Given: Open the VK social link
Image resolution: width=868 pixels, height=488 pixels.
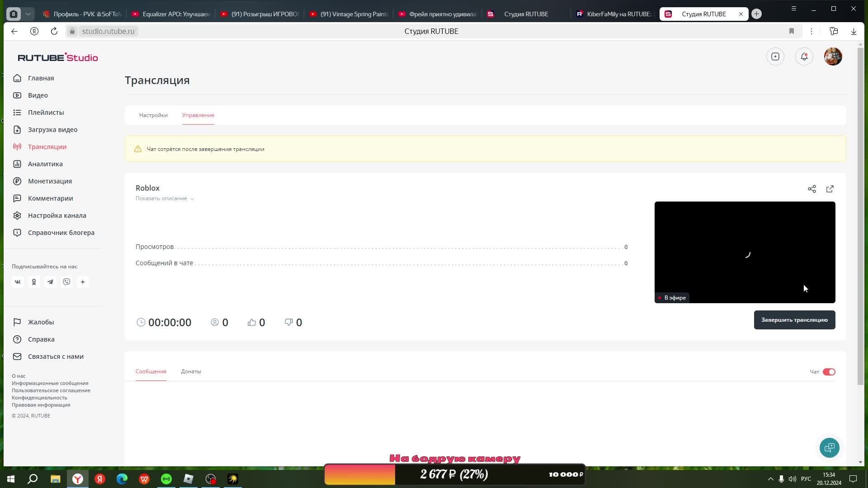Looking at the screenshot, I should pyautogui.click(x=18, y=282).
